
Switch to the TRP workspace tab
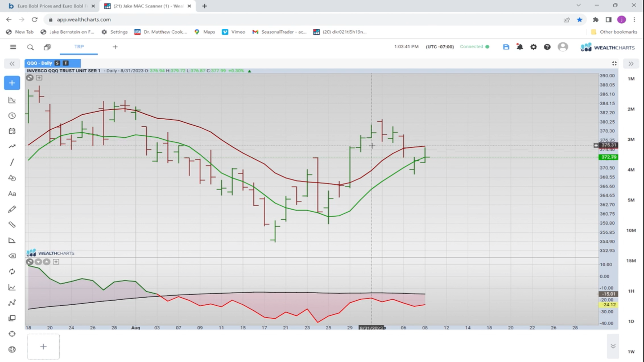(79, 47)
